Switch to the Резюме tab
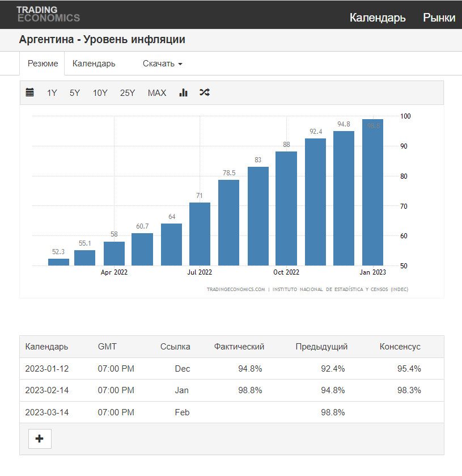 pos(43,64)
